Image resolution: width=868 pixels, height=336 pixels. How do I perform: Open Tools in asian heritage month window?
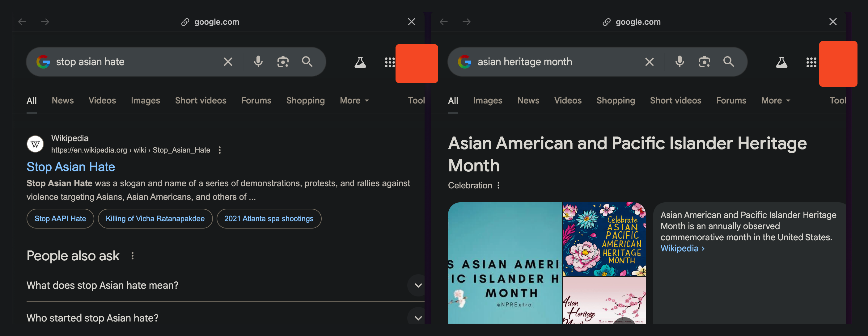click(x=838, y=101)
